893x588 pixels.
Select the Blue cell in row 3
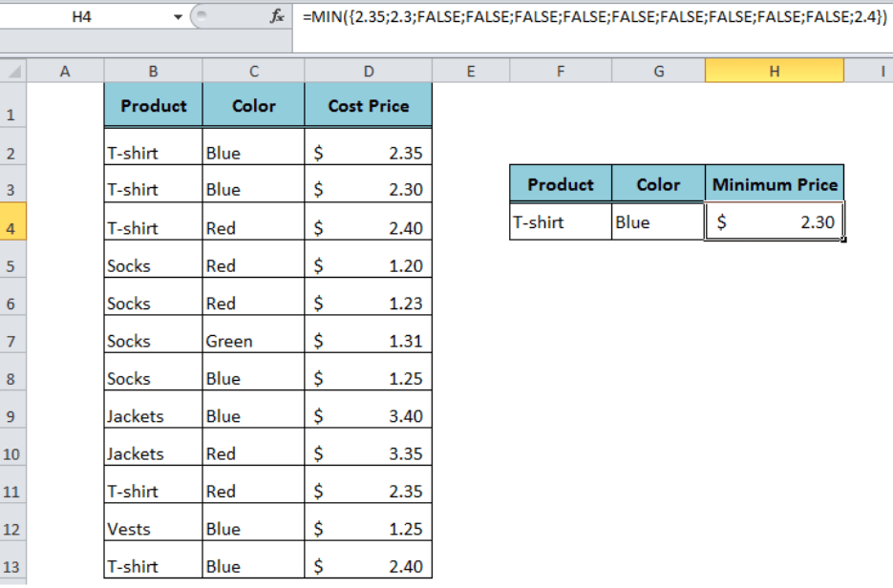[253, 183]
